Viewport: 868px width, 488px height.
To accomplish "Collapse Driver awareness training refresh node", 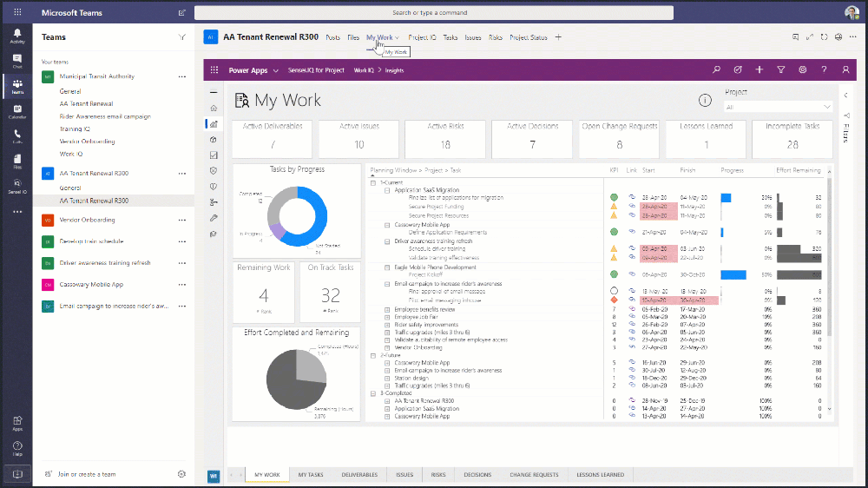I will tap(387, 241).
